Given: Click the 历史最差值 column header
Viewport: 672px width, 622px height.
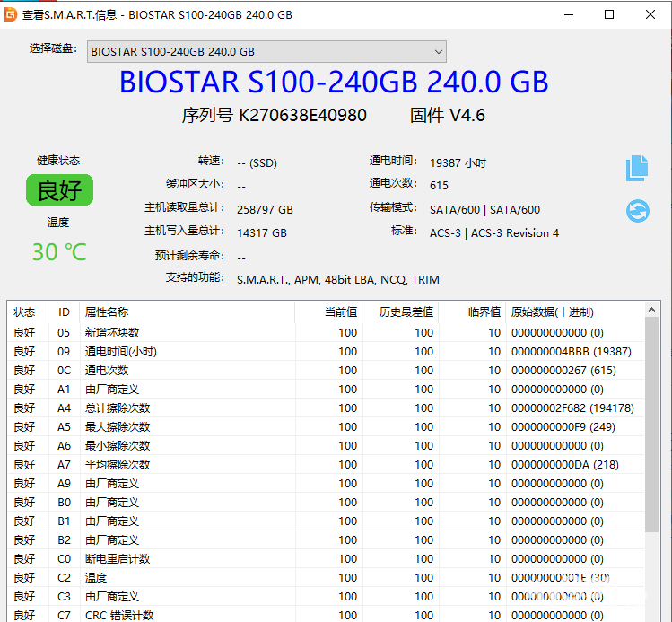Looking at the screenshot, I should click(x=407, y=311).
